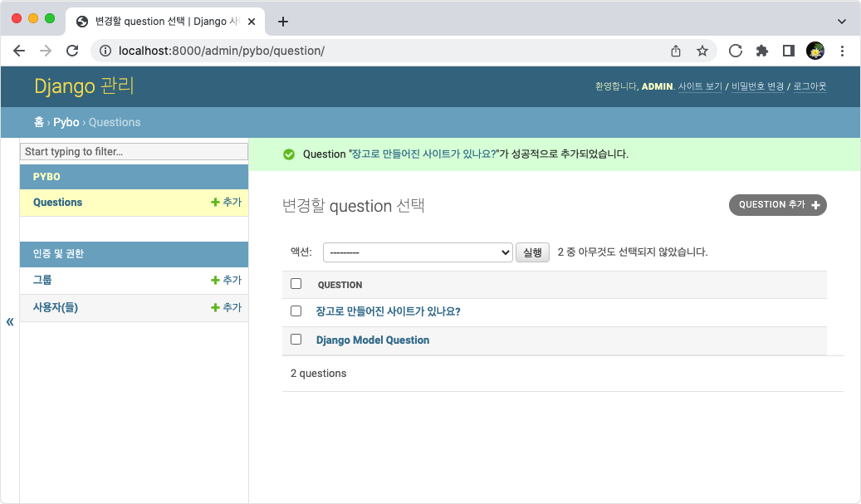This screenshot has width=861, height=504.
Task: Click the question link in success message
Action: (x=423, y=154)
